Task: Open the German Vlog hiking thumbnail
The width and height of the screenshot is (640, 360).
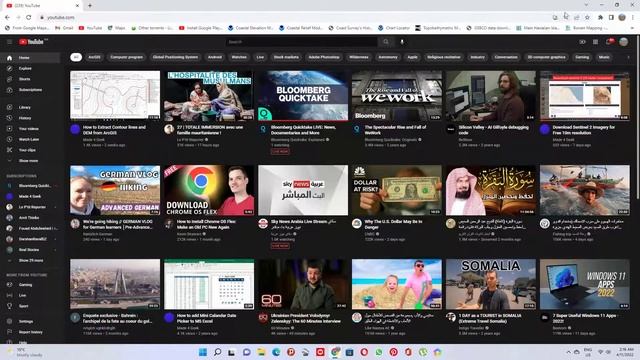Action: 115,190
